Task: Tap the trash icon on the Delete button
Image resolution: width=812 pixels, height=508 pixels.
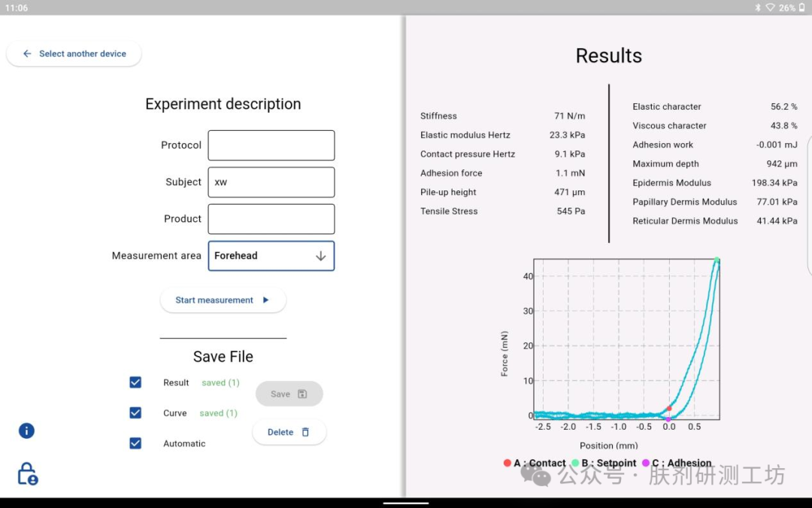Action: click(x=305, y=432)
